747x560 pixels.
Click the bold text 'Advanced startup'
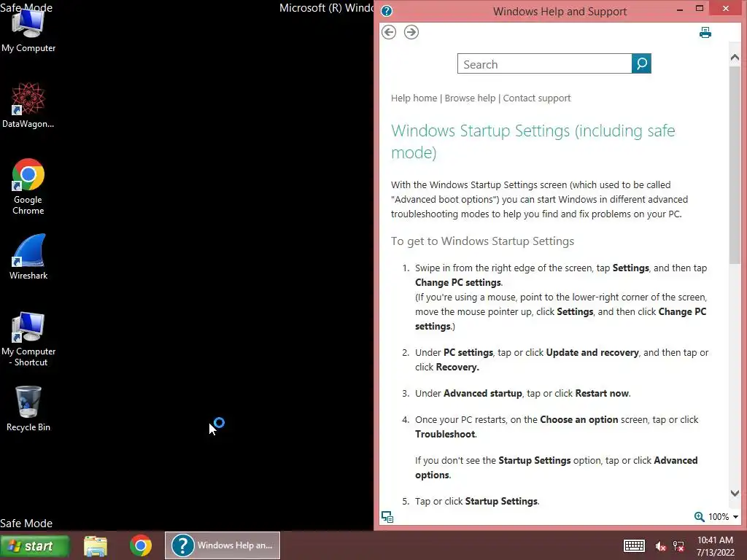483,393
